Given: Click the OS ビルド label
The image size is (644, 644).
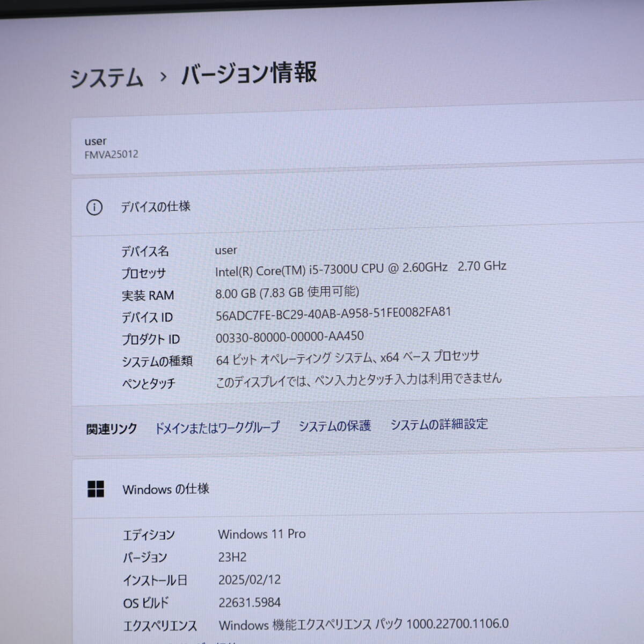Looking at the screenshot, I should pyautogui.click(x=146, y=603).
